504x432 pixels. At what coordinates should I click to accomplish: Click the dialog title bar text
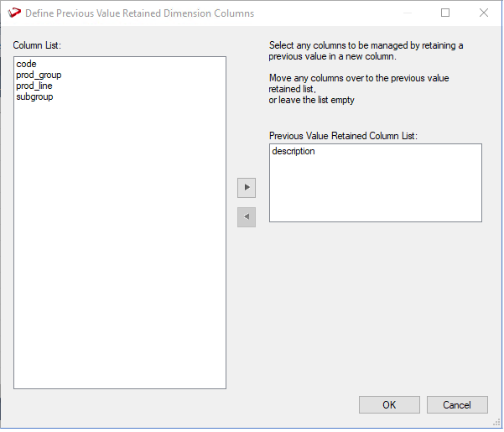(139, 13)
